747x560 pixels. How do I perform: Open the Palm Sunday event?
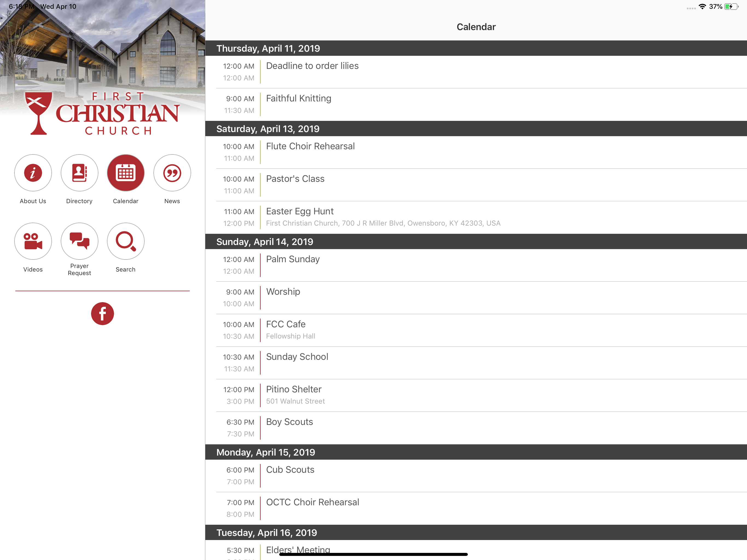(x=476, y=266)
